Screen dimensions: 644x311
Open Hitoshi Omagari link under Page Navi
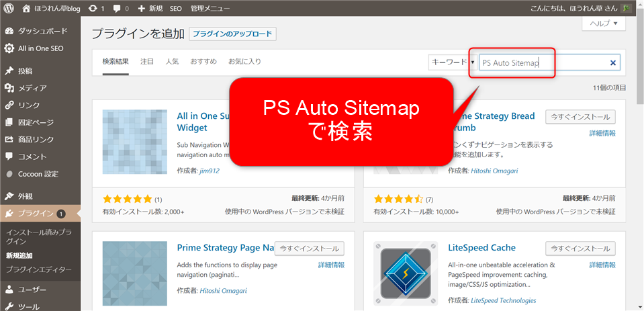[223, 290]
